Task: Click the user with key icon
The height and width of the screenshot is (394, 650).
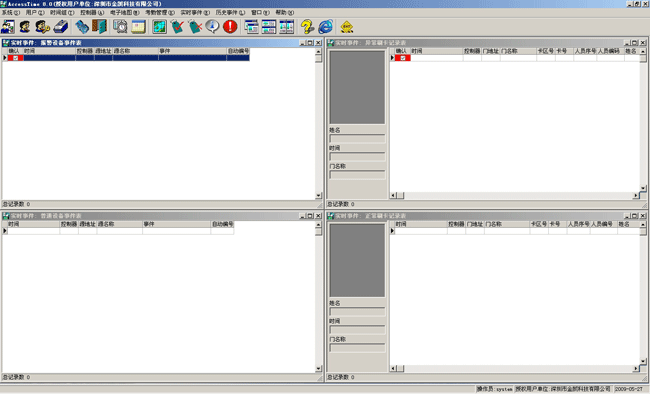Action: tap(42, 27)
